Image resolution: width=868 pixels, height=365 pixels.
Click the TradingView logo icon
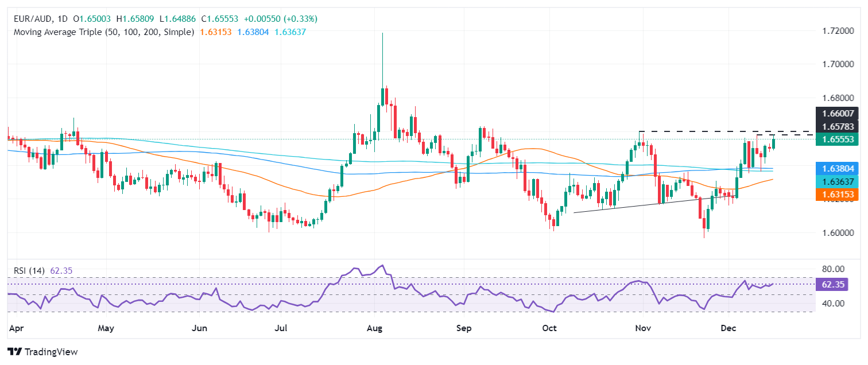(x=14, y=351)
